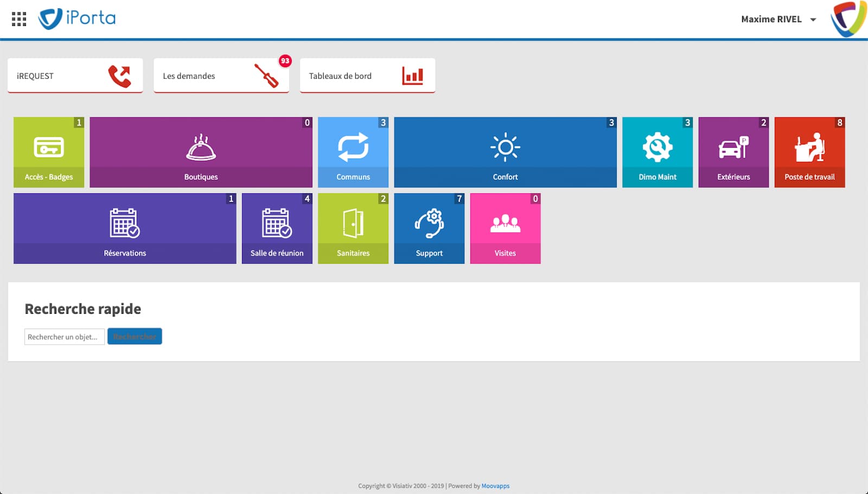The image size is (868, 494).
Task: Click the Salle de réunion label
Action: pos(277,253)
